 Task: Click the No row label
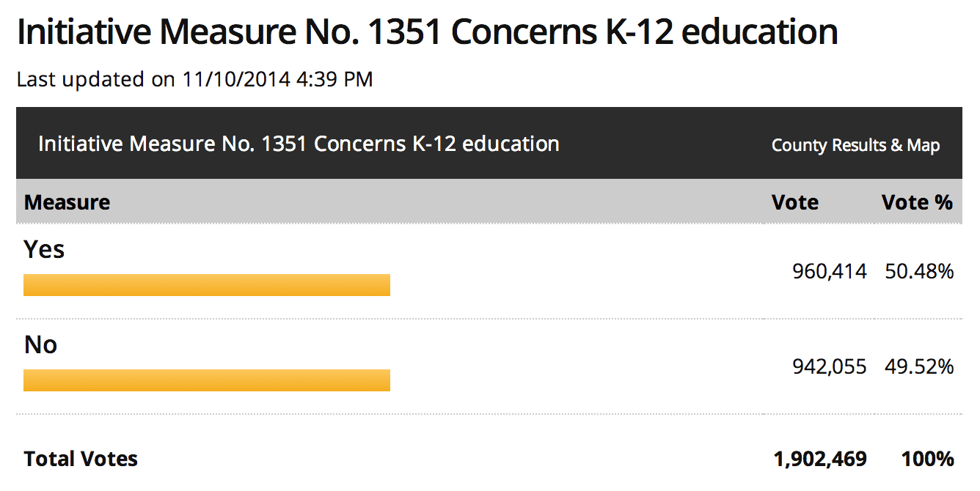point(40,344)
